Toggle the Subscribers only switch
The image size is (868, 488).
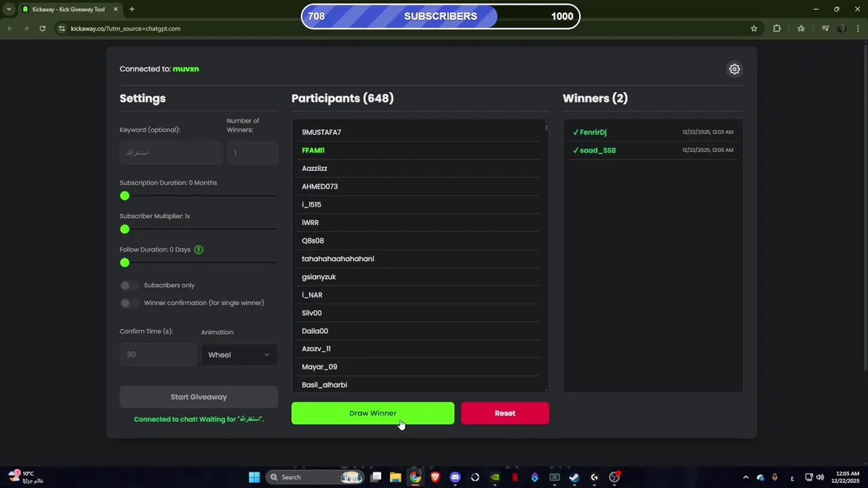[x=129, y=285]
